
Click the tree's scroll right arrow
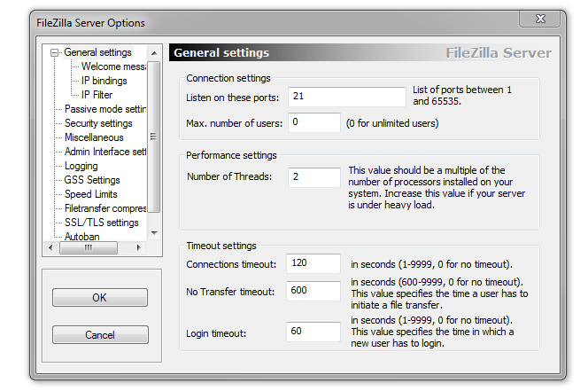click(x=138, y=247)
